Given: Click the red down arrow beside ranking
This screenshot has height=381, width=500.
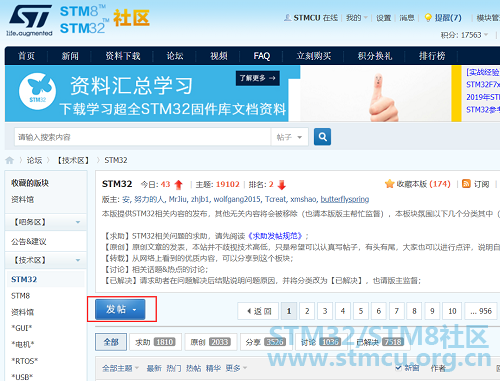Looking at the screenshot, I should pos(282,185).
